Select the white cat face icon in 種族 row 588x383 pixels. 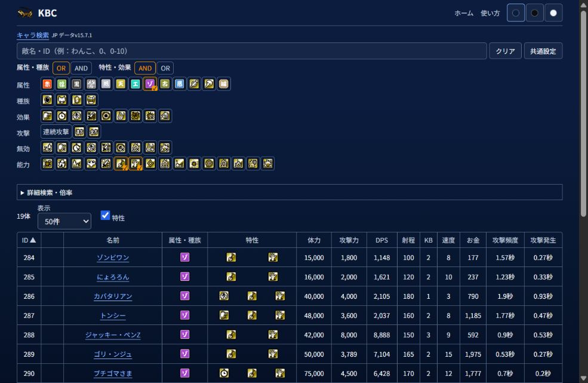62,100
